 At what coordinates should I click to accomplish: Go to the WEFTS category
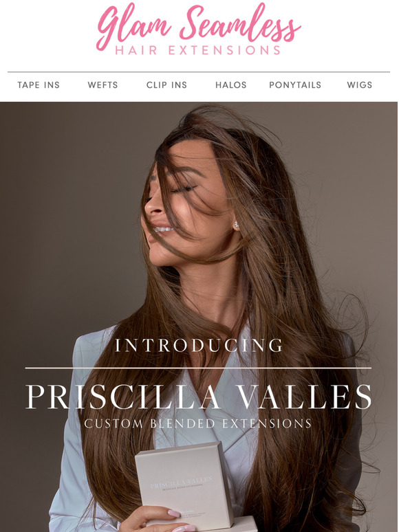[x=103, y=85]
